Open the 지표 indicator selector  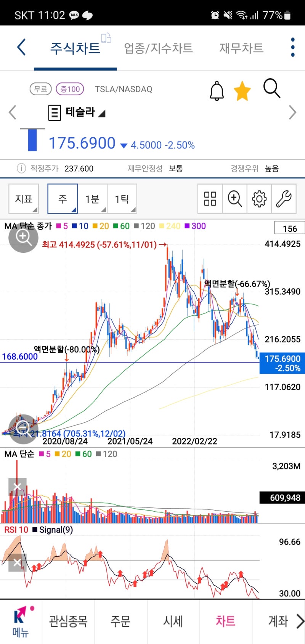pos(24,199)
